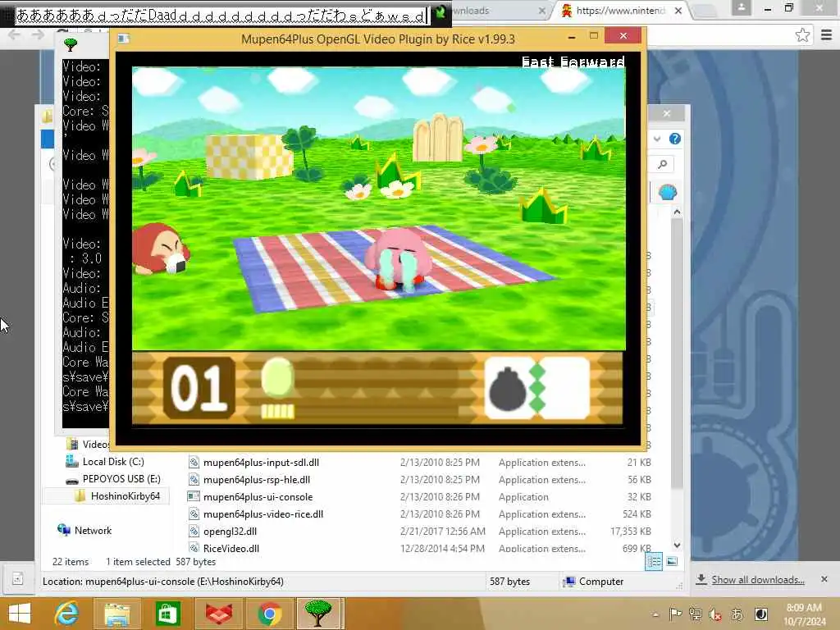Viewport: 840px width, 630px height.
Task: Click the Explorer scrollbar up arrow
Action: [x=677, y=212]
